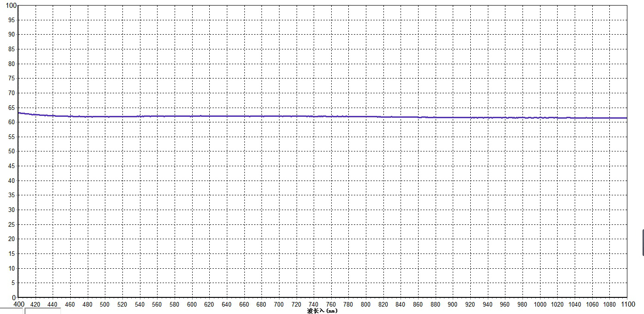Click the curve start near 400 nm
Viewport: 644px width, 314px height.
click(x=19, y=113)
